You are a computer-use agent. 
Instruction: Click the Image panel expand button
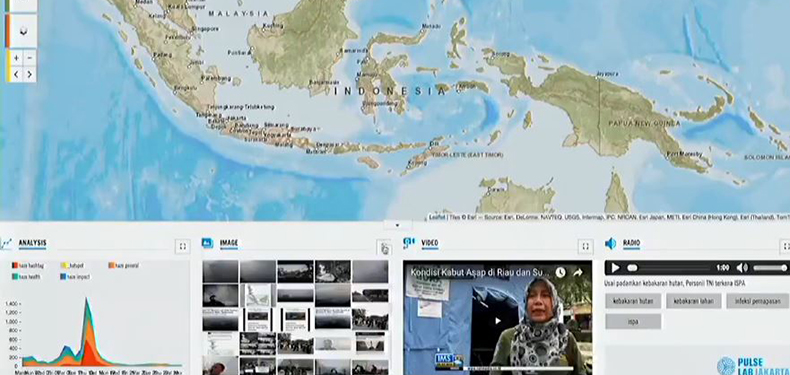point(384,247)
